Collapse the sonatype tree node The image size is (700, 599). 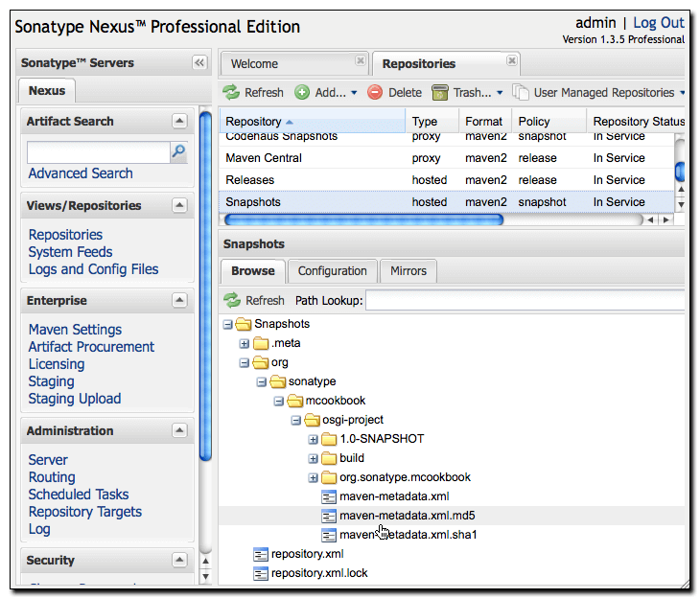pyautogui.click(x=262, y=382)
